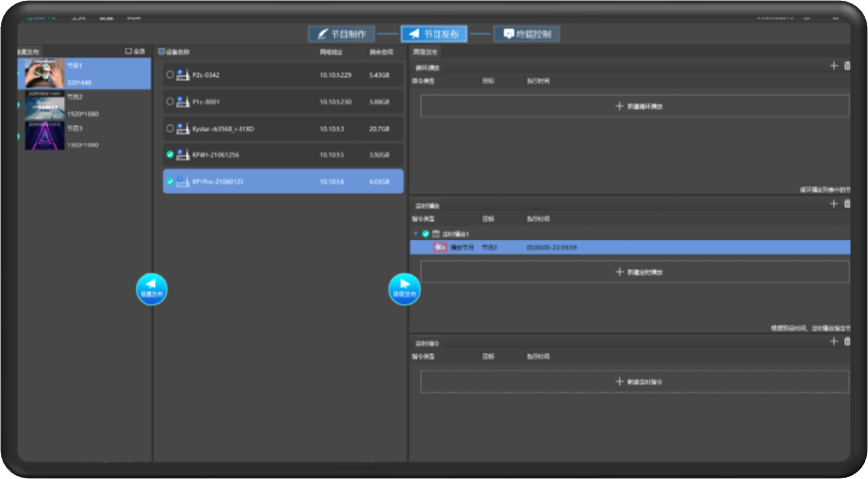The image size is (868, 479).
Task: Click the plus icon in 定时指令 header
Action: (x=833, y=341)
